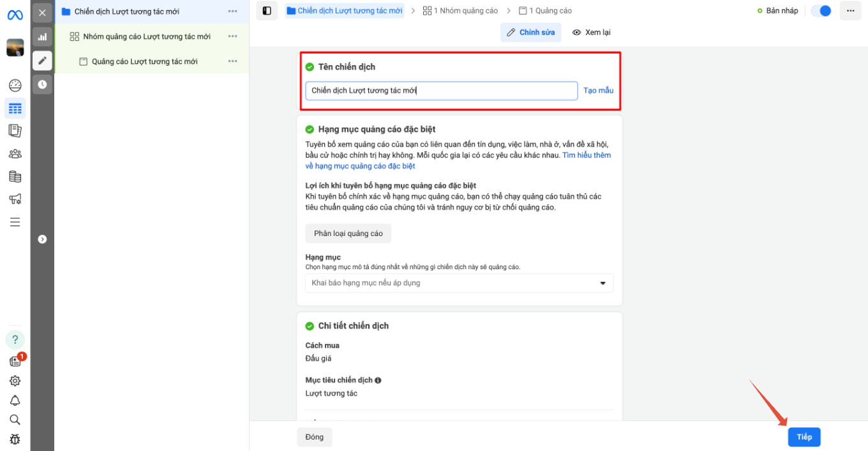The image size is (868, 451).
Task: Select Nhóm quảng cáo Lượt tương tác mới
Action: tap(146, 36)
